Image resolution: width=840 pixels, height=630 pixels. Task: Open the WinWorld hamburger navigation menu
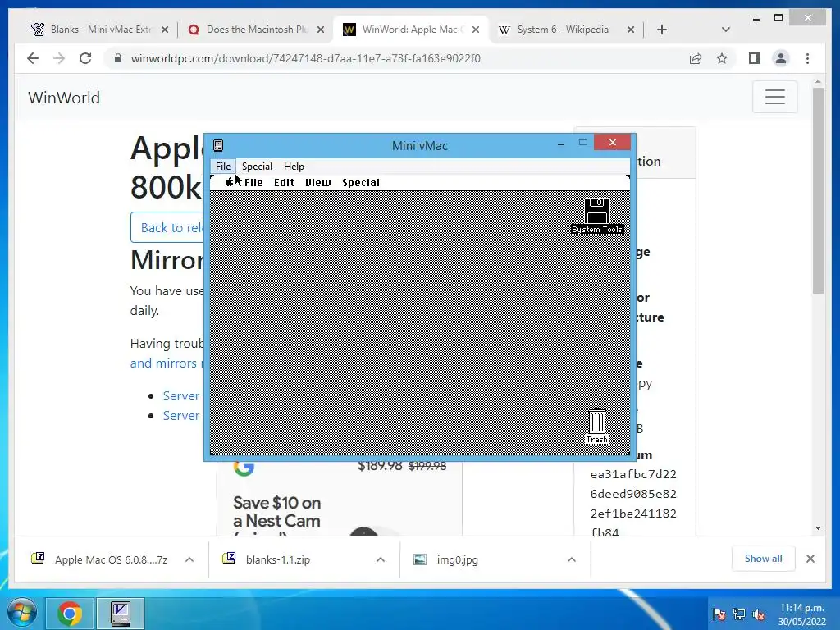pyautogui.click(x=774, y=97)
